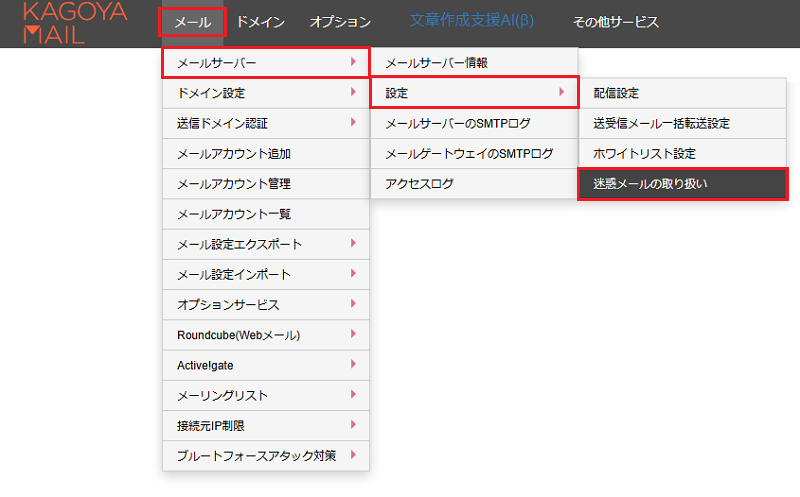The width and height of the screenshot is (800, 497).
Task: Expand arrow beside メーリングリスト
Action: 353,394
